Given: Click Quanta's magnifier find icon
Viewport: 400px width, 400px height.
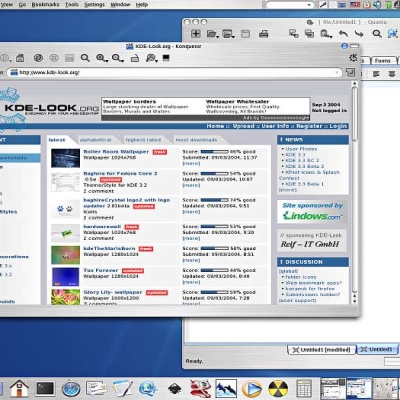Looking at the screenshot, I should [377, 33].
